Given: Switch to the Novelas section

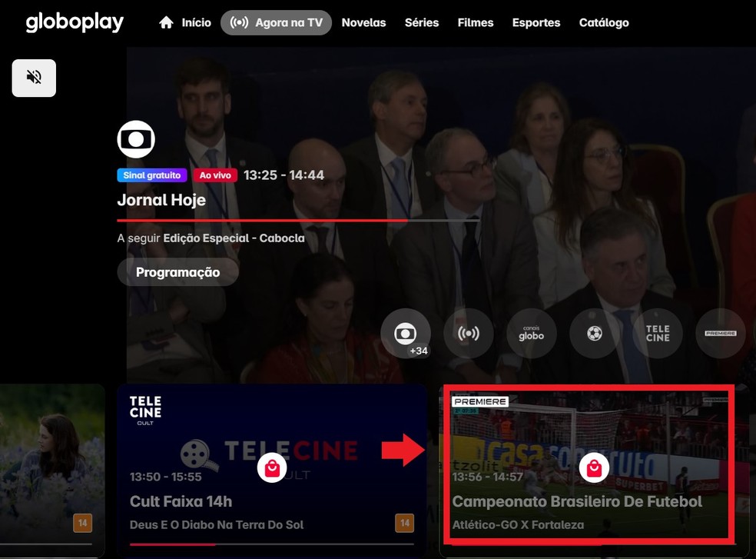Looking at the screenshot, I should coord(363,22).
